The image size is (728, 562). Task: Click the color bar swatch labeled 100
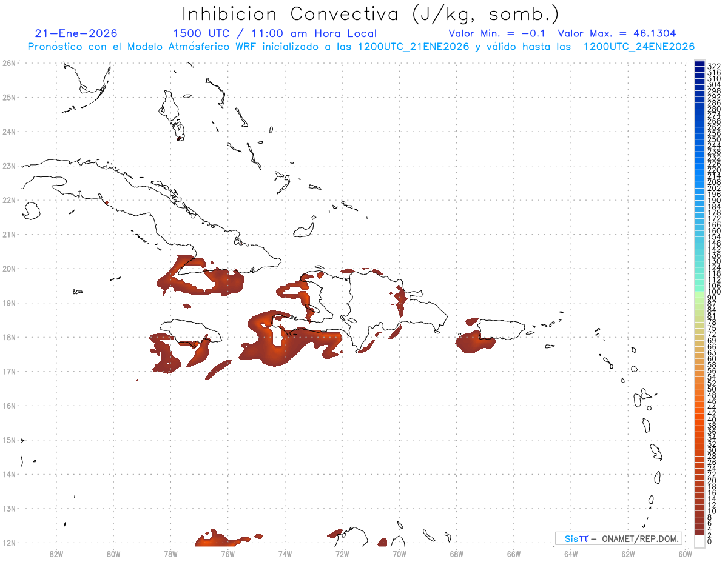coord(699,289)
